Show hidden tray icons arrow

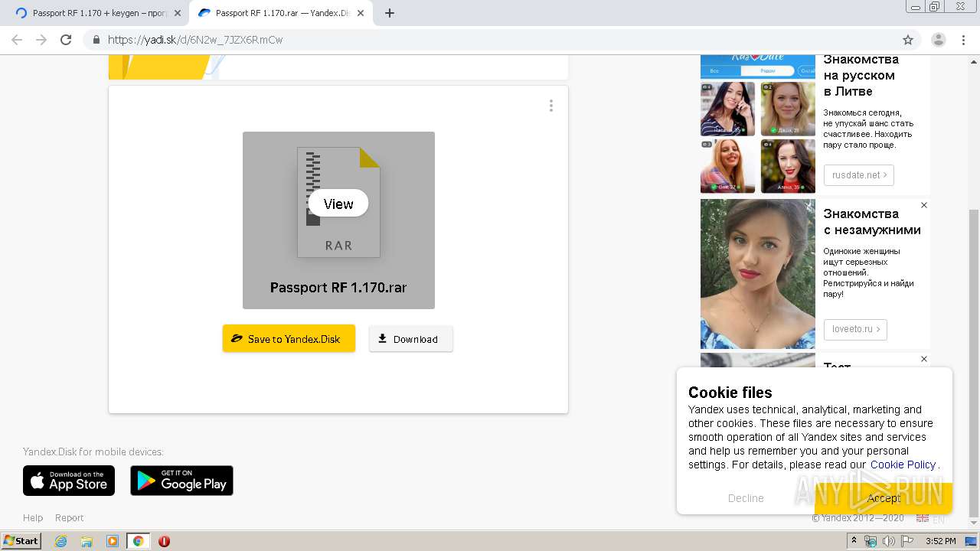pos(854,541)
